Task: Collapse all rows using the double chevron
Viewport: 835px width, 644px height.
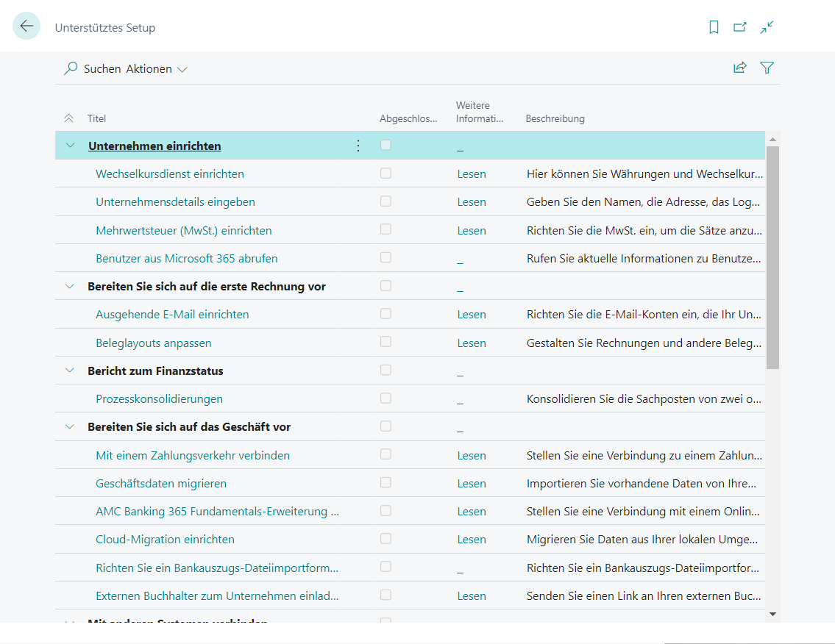Action: coord(68,118)
